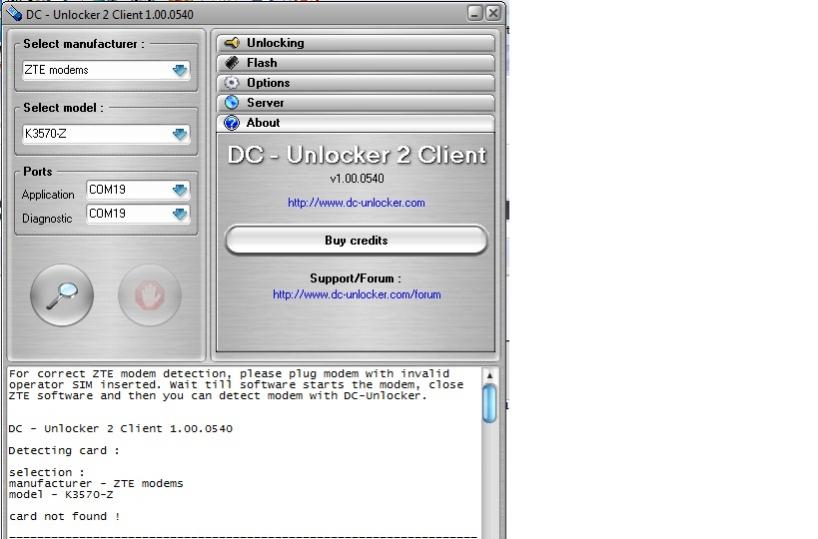Click the question mark About icon
The image size is (818, 539).
pos(231,123)
